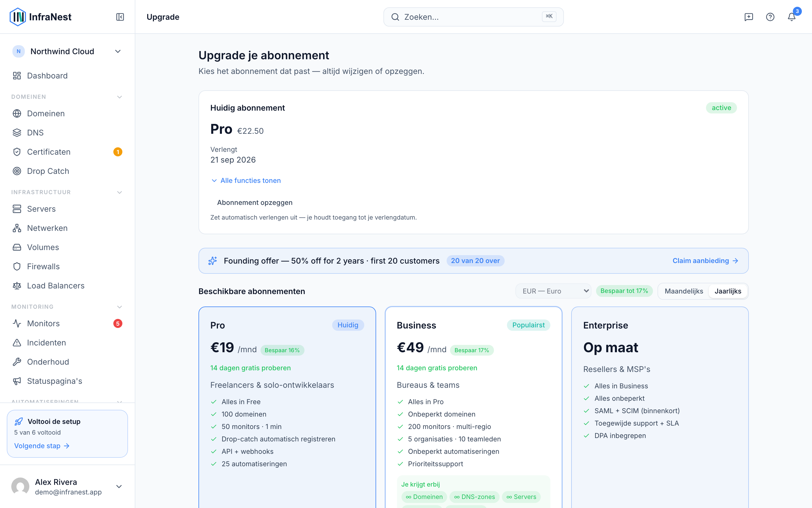Click the DNS layers icon
The height and width of the screenshot is (508, 812).
(x=17, y=133)
